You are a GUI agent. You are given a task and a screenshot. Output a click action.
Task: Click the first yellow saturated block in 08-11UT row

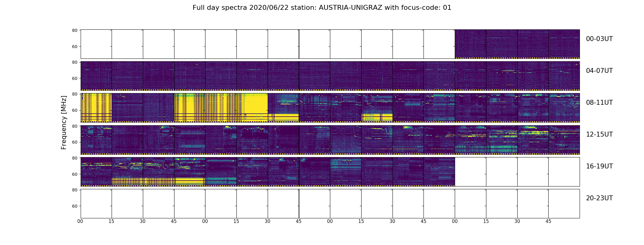[x=96, y=108]
